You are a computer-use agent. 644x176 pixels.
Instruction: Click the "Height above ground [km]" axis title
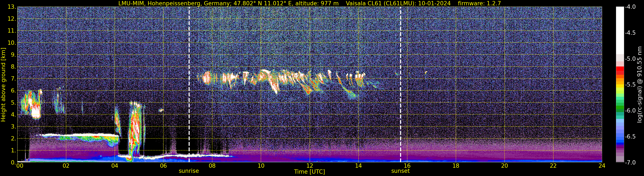pyautogui.click(x=3, y=85)
